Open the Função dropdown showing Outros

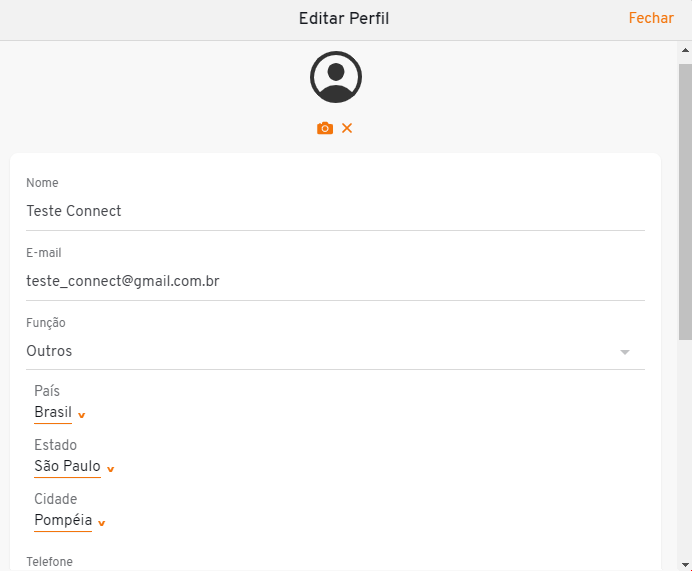click(x=335, y=351)
